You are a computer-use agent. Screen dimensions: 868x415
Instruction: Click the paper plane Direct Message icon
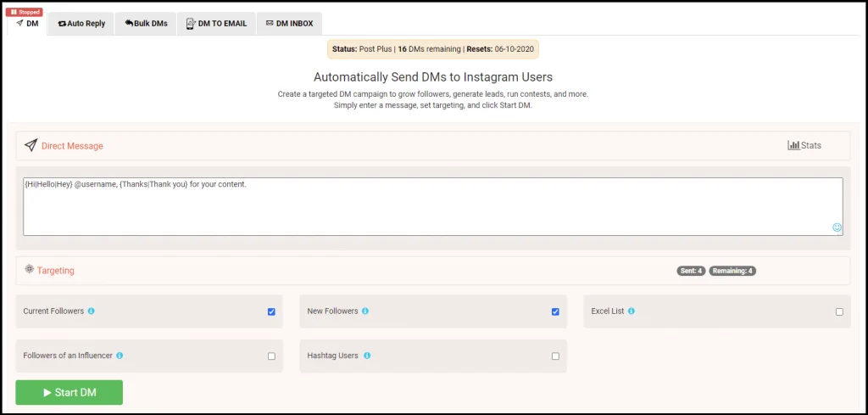click(31, 145)
